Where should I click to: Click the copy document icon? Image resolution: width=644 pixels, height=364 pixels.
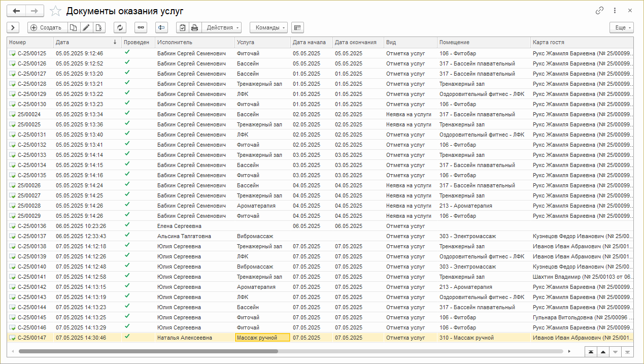[x=74, y=27]
